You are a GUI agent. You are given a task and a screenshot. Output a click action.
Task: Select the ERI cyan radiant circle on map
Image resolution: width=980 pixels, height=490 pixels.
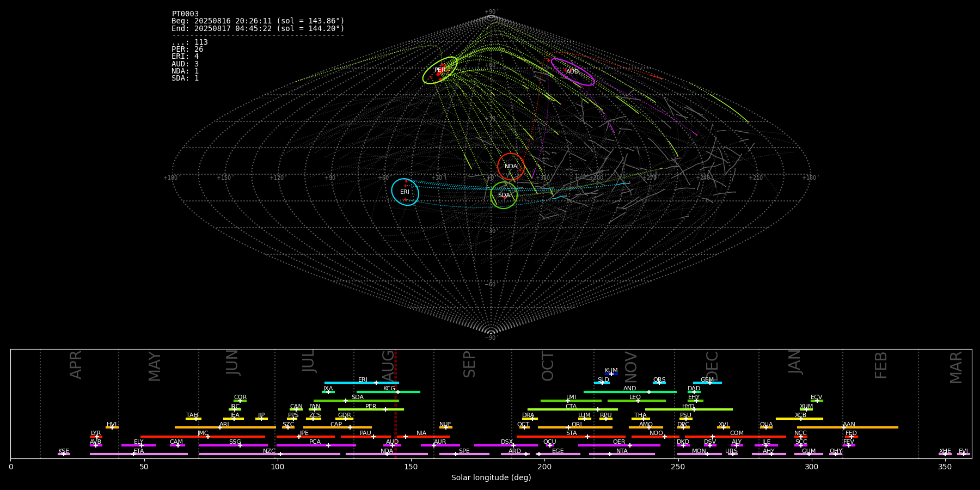(405, 192)
